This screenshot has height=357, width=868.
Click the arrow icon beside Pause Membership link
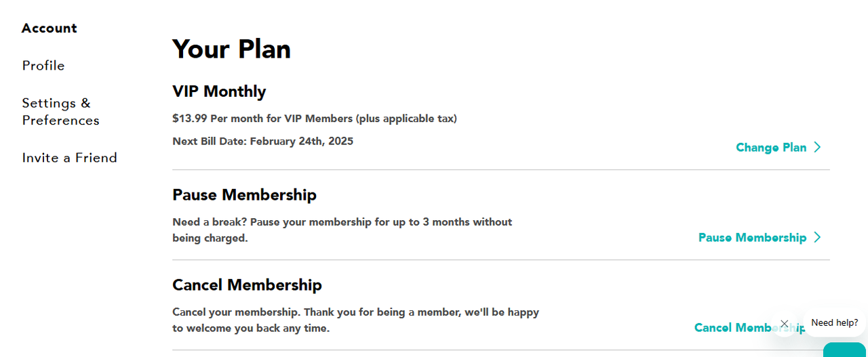(x=817, y=237)
